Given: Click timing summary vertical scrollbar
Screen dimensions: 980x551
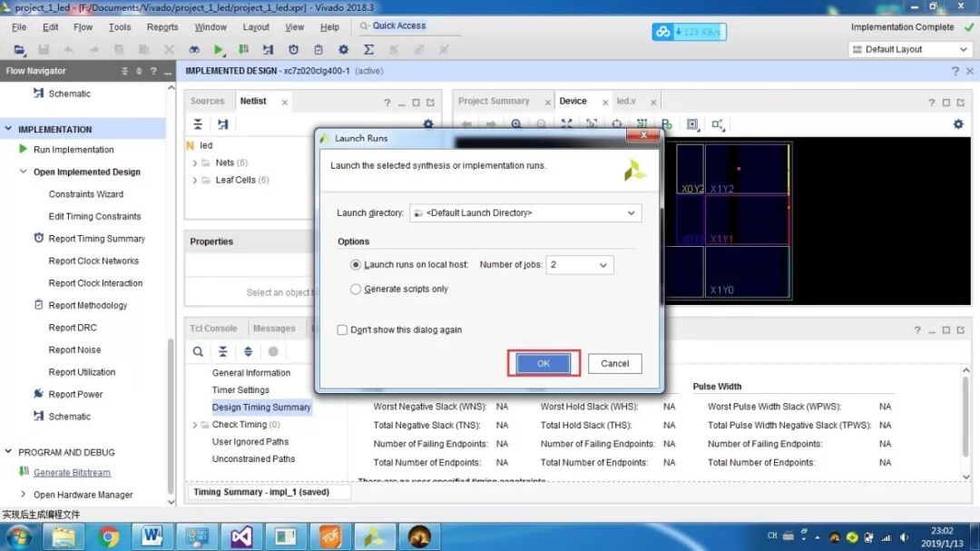Looking at the screenshot, I should coord(966,416).
